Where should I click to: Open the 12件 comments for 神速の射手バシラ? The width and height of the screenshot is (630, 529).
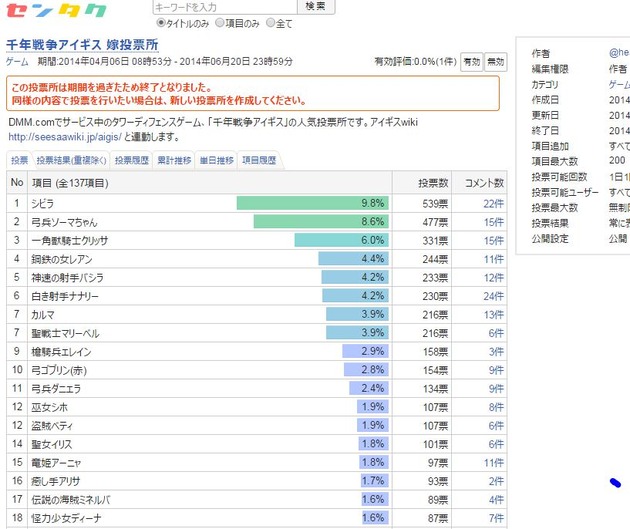coord(493,278)
